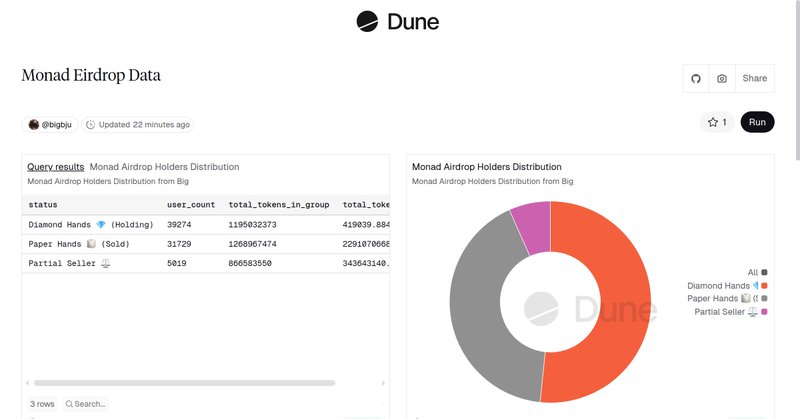The width and height of the screenshot is (800, 419).
Task: Click the token total 866583550
Action: 250,263
